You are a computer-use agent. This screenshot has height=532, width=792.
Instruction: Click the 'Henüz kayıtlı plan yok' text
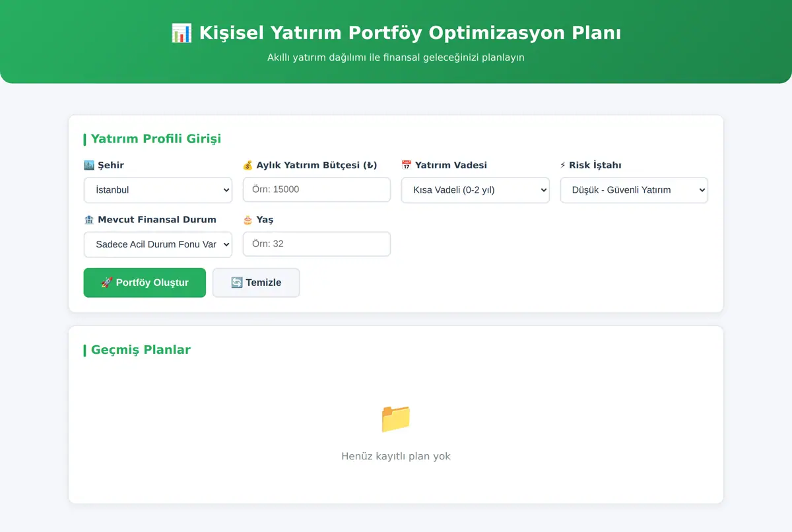pyautogui.click(x=396, y=456)
